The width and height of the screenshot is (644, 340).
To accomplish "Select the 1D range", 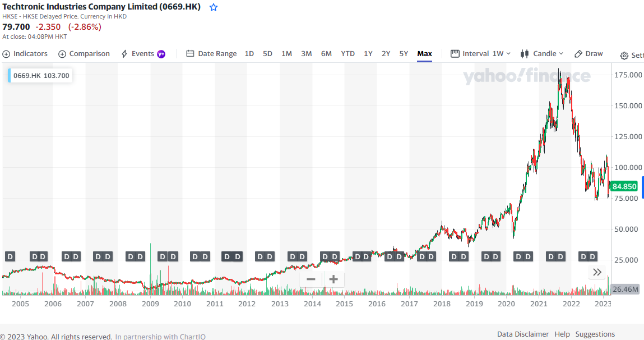I will 249,54.
